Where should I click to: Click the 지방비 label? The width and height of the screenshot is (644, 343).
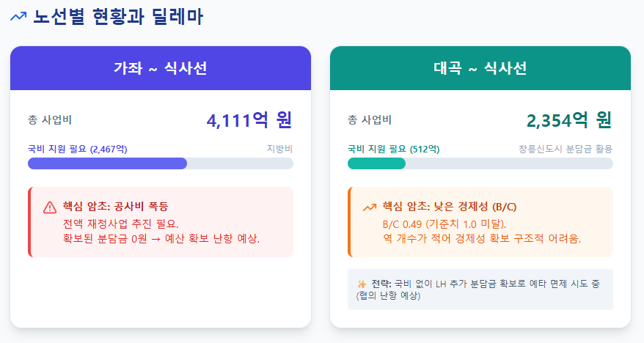(x=279, y=149)
